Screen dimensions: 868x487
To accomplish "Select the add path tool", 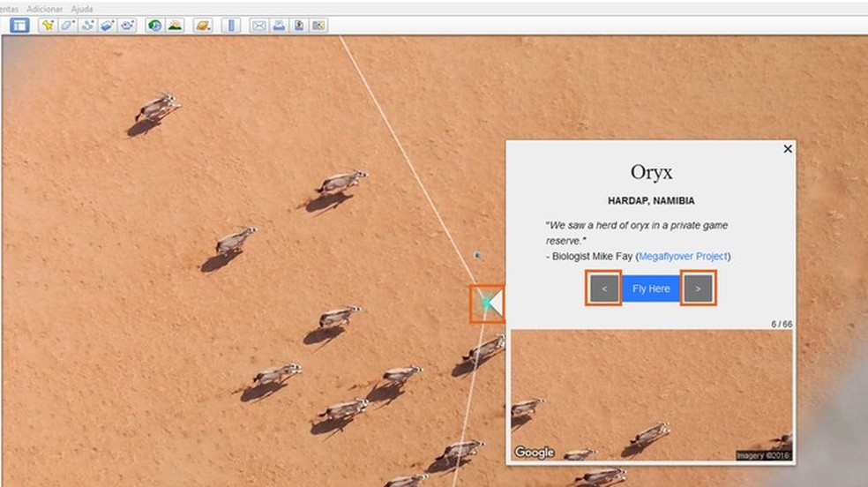I will coord(87,26).
